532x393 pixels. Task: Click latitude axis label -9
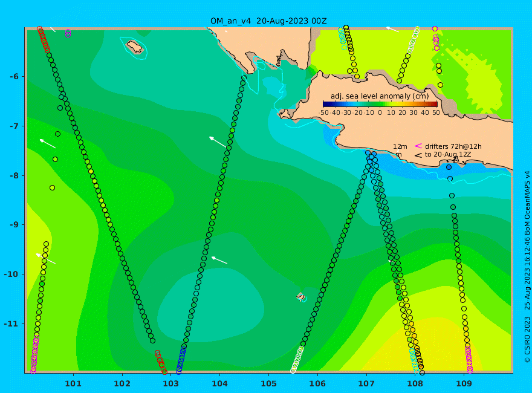[x=15, y=225]
